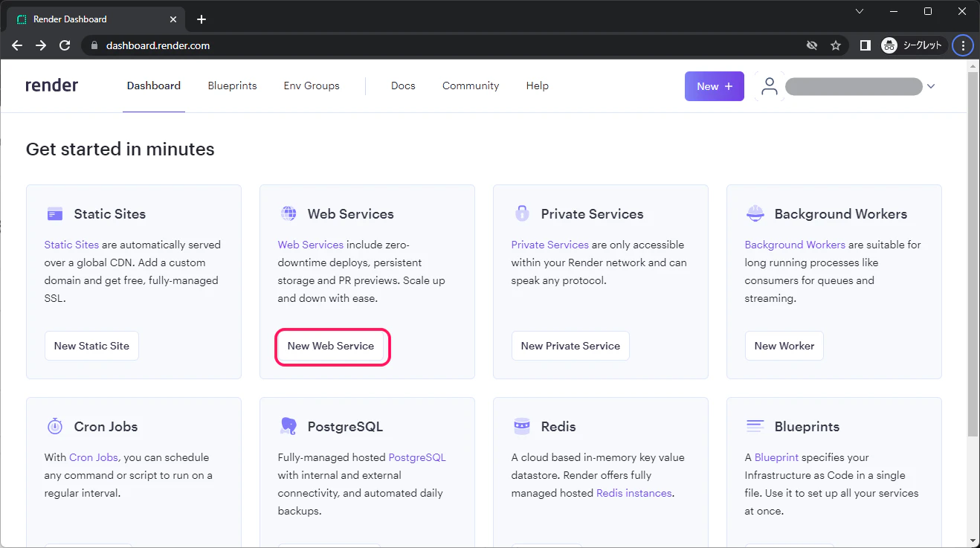Click the New Worker button
The width and height of the screenshot is (980, 548).
(x=784, y=346)
